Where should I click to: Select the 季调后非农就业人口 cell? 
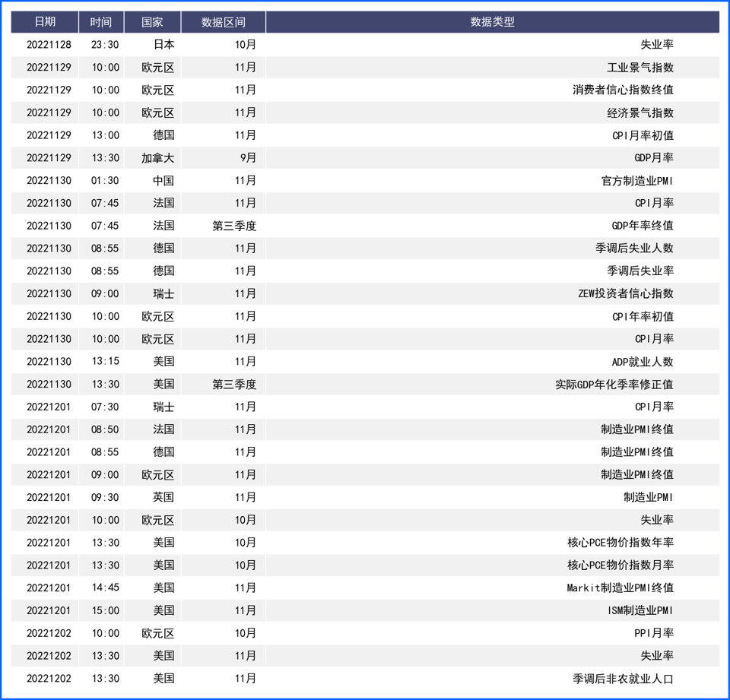(623, 678)
